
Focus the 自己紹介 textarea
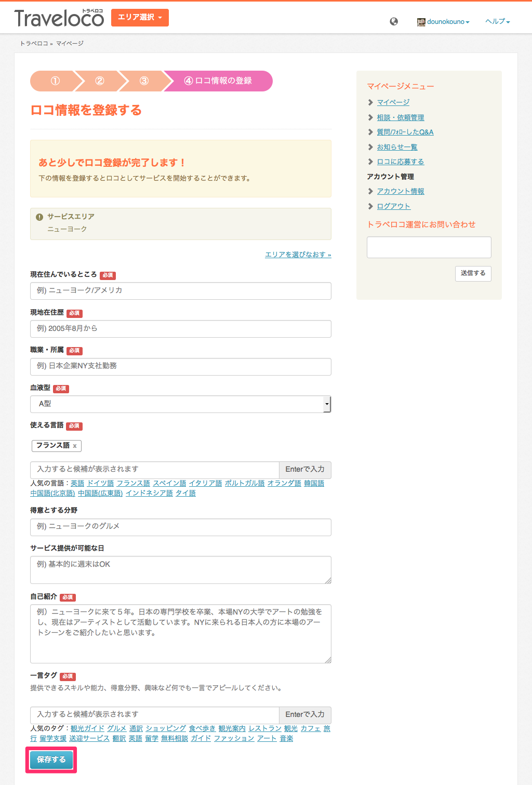tap(181, 634)
